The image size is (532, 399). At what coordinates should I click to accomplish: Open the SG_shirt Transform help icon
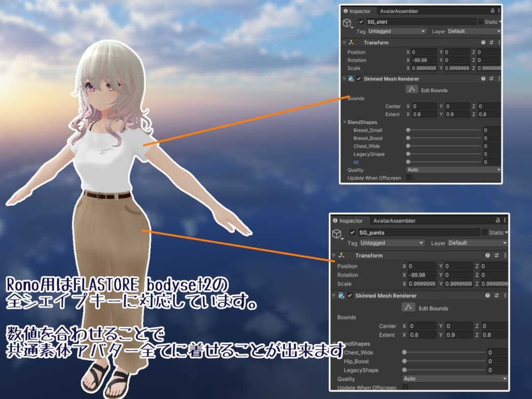483,43
